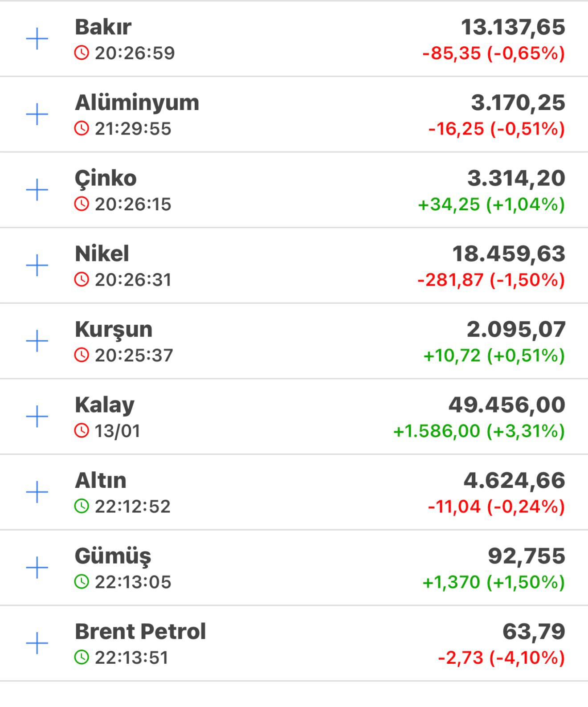Add Nikel to watchlist with plus
Screen dimensions: 588x707
click(x=37, y=266)
